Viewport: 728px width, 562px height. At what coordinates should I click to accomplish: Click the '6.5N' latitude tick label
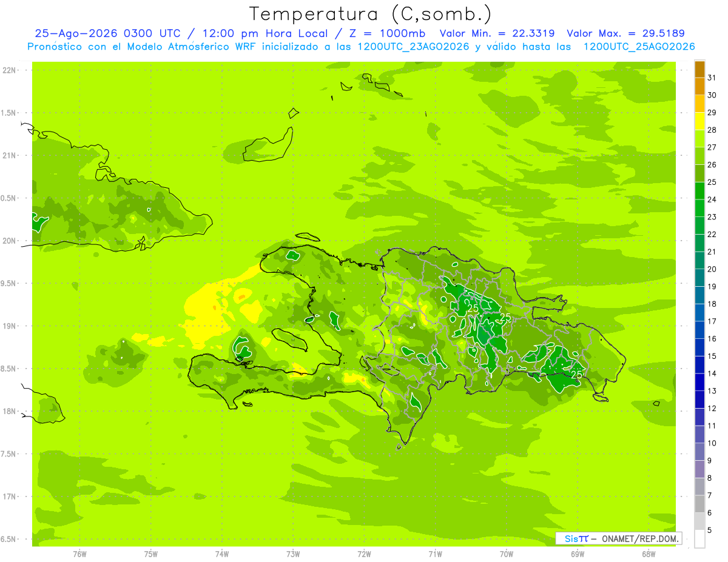tap(9, 540)
